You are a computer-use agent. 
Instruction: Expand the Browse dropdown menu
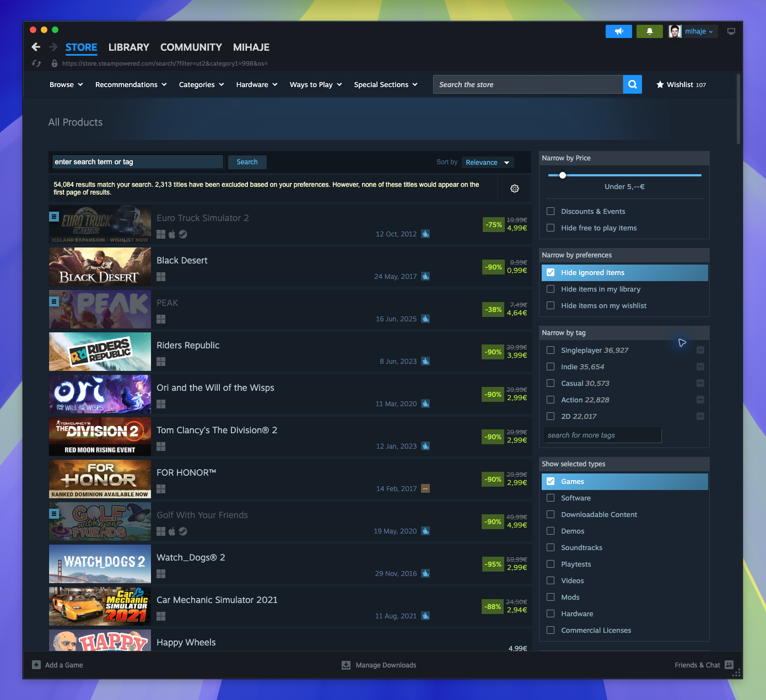coord(66,84)
